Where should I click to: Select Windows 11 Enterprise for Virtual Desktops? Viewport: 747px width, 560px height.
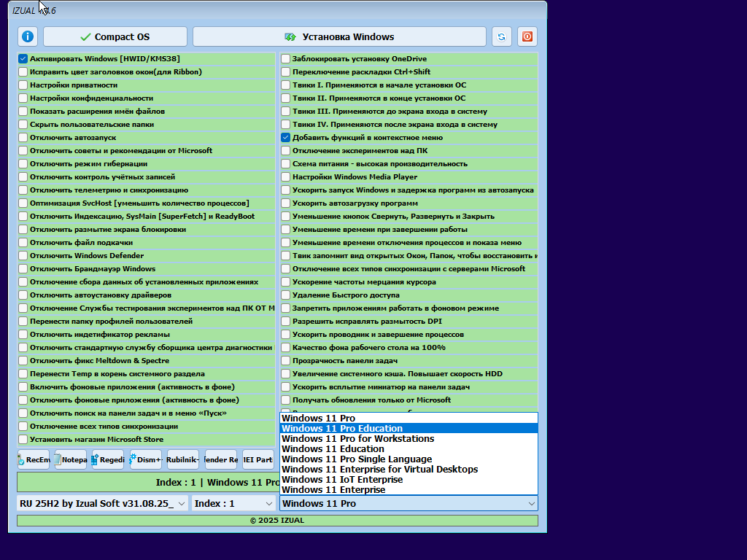click(409, 470)
